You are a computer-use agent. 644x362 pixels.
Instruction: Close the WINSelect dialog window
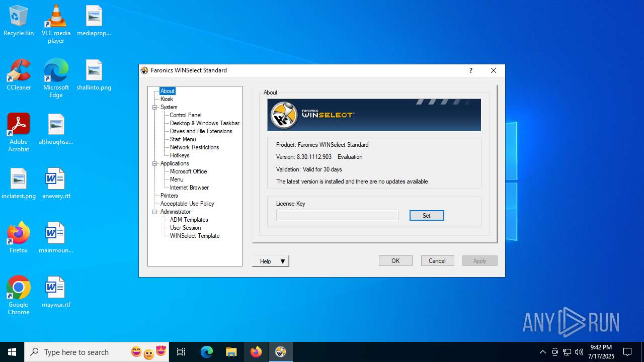tap(494, 70)
